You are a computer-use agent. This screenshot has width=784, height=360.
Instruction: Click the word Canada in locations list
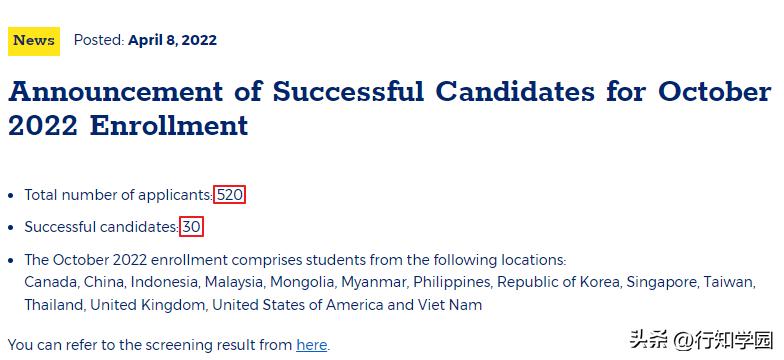51,282
